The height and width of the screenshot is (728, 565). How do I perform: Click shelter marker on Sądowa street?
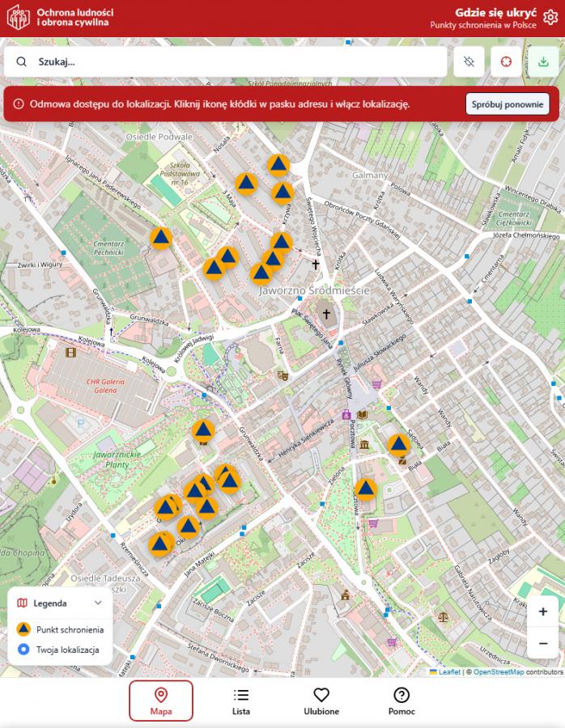(398, 444)
